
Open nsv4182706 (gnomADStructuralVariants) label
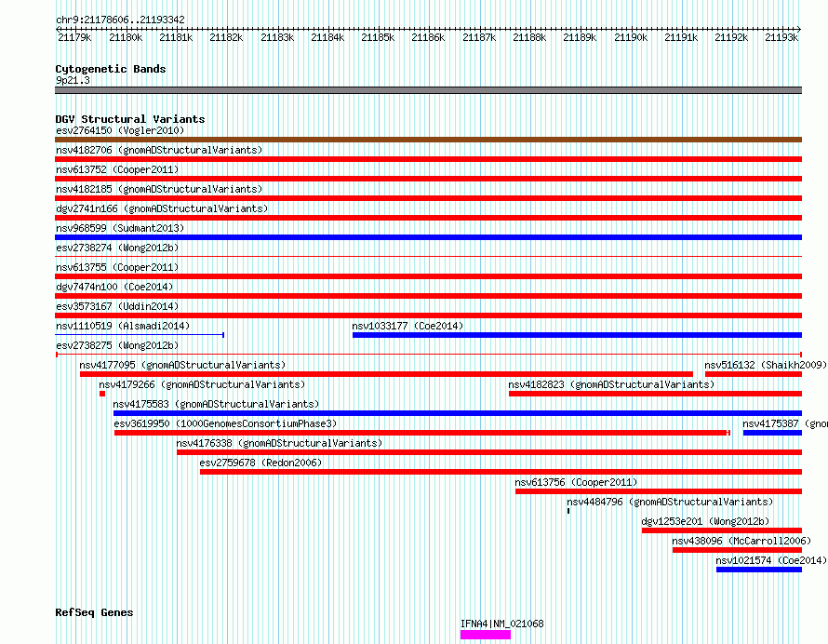click(x=159, y=150)
